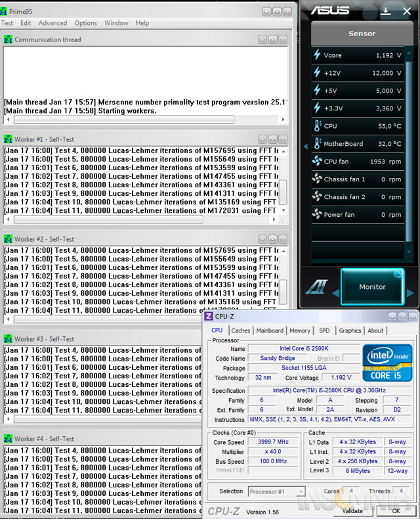Click the Core Voltage 1.192 V field
The image size is (420, 519).
pos(341,377)
